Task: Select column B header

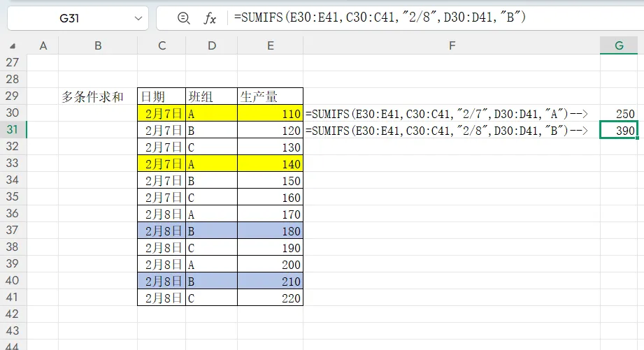Action: (x=98, y=45)
